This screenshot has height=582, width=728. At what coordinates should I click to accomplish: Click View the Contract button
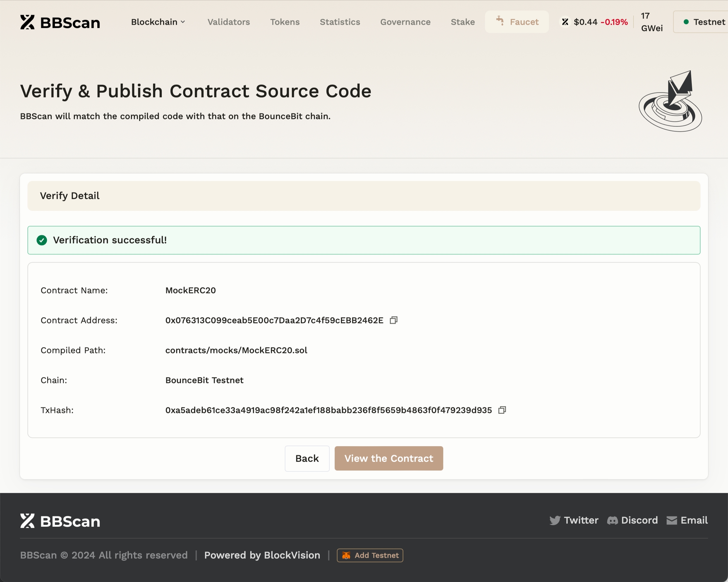coord(389,458)
